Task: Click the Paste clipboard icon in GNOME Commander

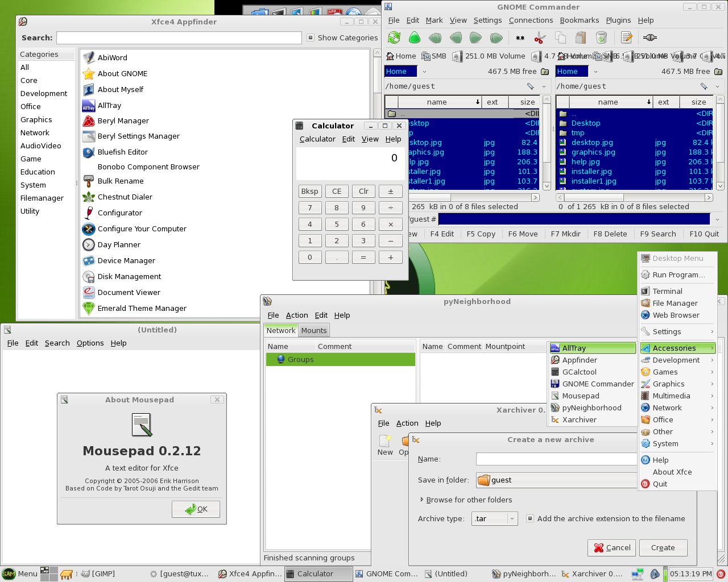Action: (x=581, y=38)
